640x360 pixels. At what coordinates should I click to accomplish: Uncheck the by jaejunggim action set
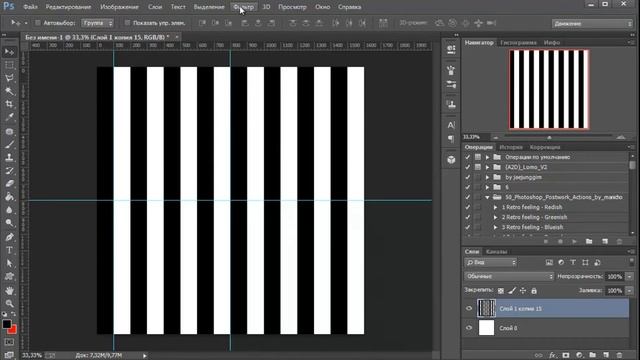[468, 177]
